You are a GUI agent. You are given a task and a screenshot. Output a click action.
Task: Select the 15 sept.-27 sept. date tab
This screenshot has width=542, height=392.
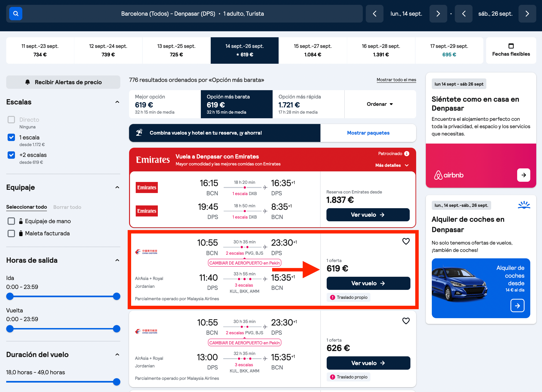click(x=313, y=50)
